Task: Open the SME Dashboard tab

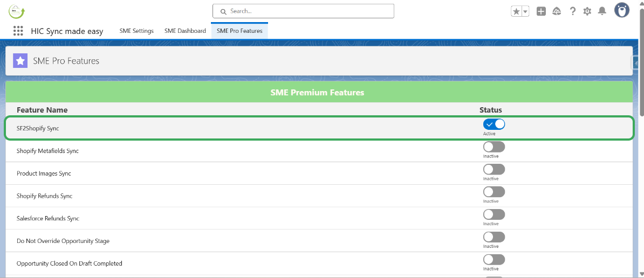Action: 185,31
